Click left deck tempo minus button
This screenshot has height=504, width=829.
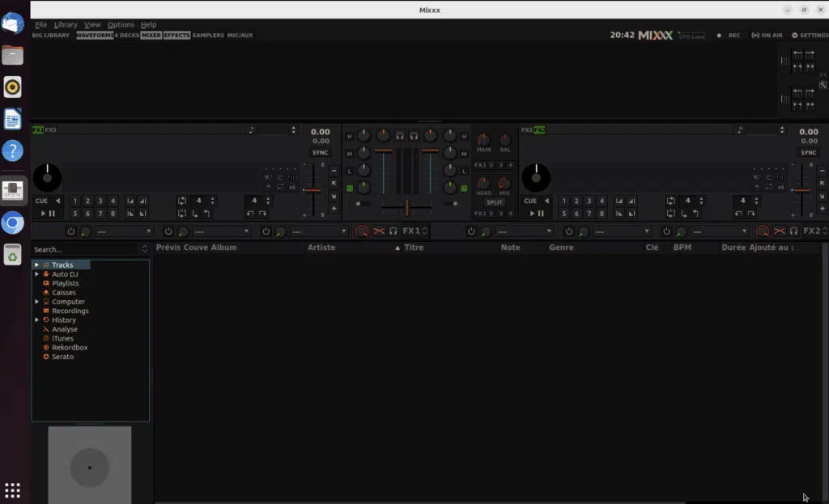pyautogui.click(x=334, y=171)
